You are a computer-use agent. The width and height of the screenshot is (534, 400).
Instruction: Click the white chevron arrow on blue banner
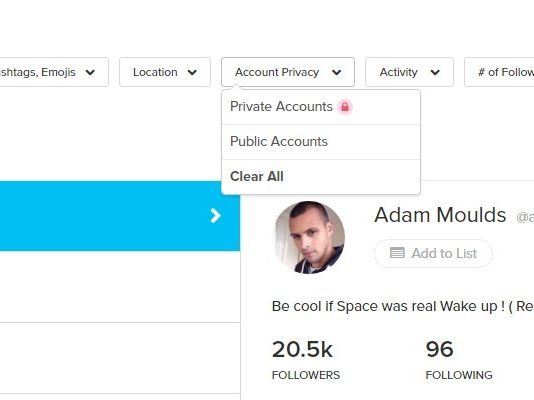215,216
